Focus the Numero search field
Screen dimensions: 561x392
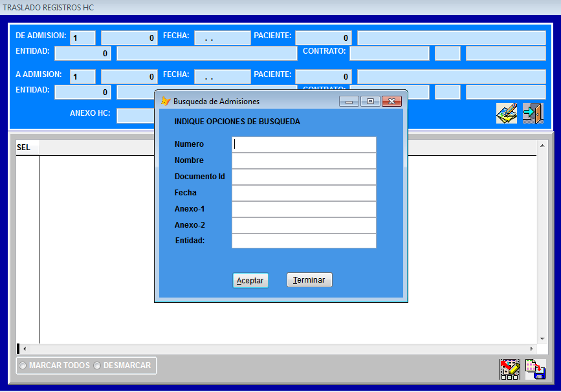(304, 144)
